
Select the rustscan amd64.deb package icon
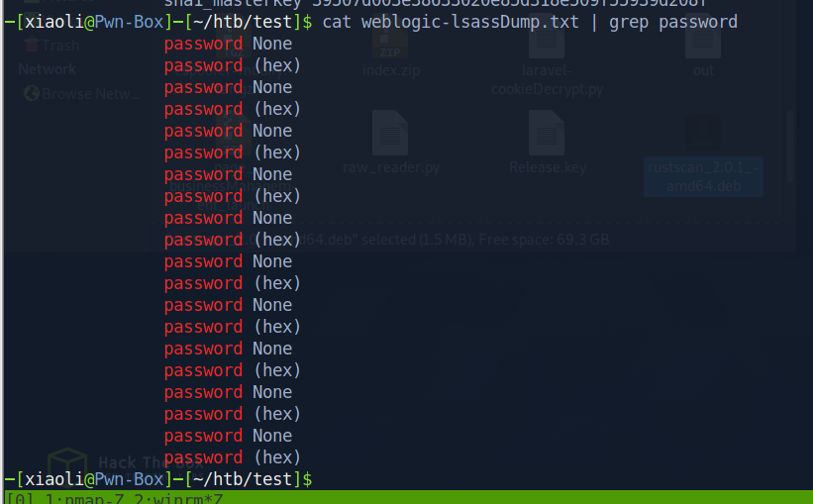[703, 139]
